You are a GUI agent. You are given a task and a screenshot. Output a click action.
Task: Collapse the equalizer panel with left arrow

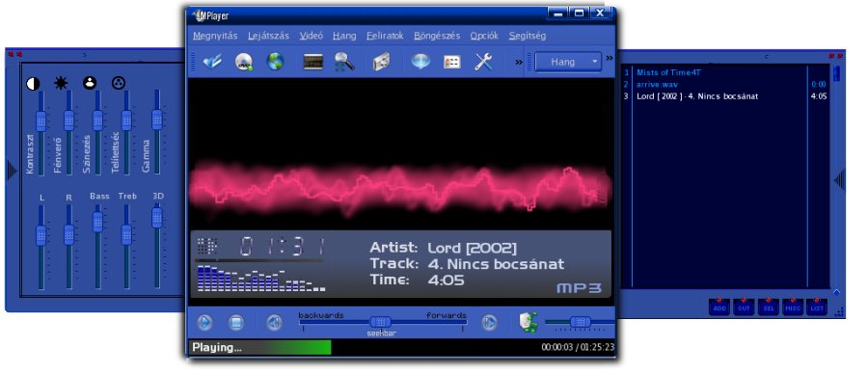click(12, 171)
